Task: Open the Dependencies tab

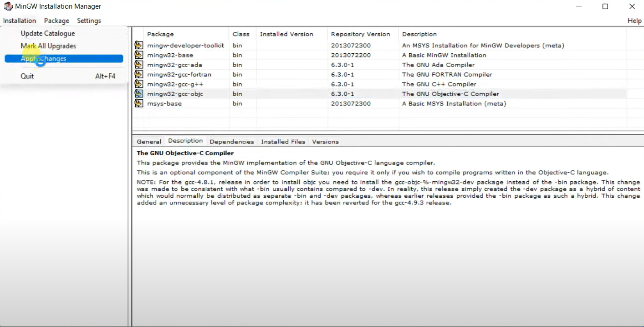Action: click(x=232, y=142)
